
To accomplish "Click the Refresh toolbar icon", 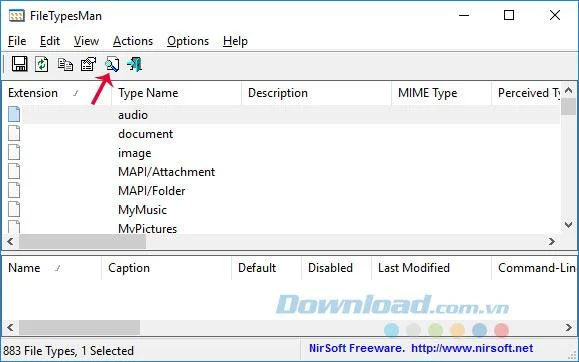I will [42, 64].
